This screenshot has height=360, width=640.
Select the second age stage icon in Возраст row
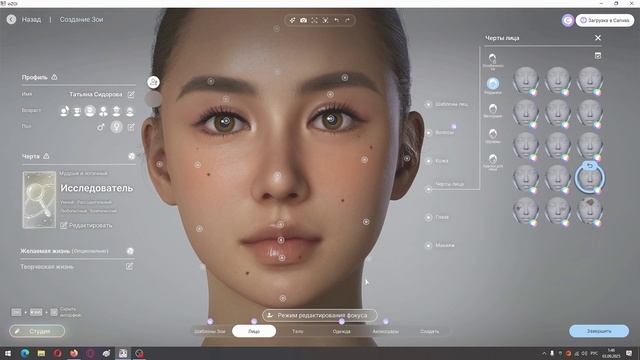(77, 111)
